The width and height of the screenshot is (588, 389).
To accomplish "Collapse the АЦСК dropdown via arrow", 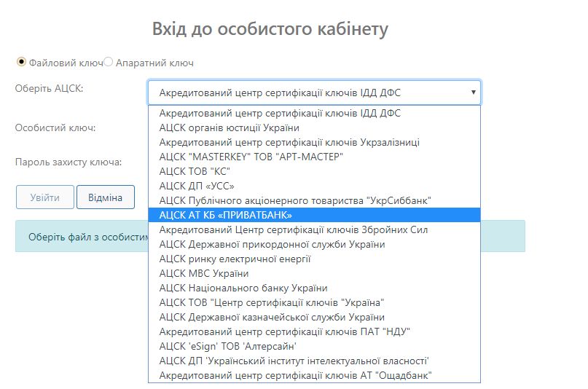I will pos(473,93).
